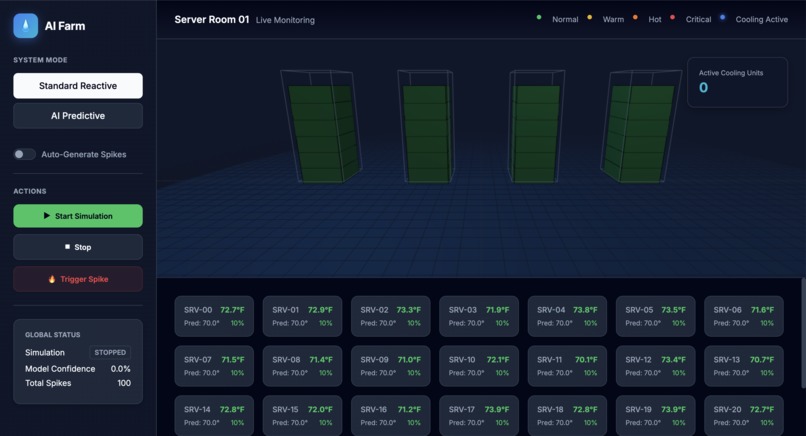The image size is (806, 436).
Task: Select the second server rack in 3D view
Action: coord(425,126)
